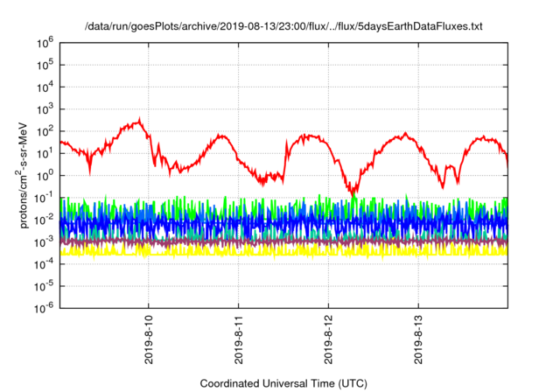This screenshot has height=392, width=560.
Task: Click the 10^1 y-axis tick label
Action: tap(45, 153)
